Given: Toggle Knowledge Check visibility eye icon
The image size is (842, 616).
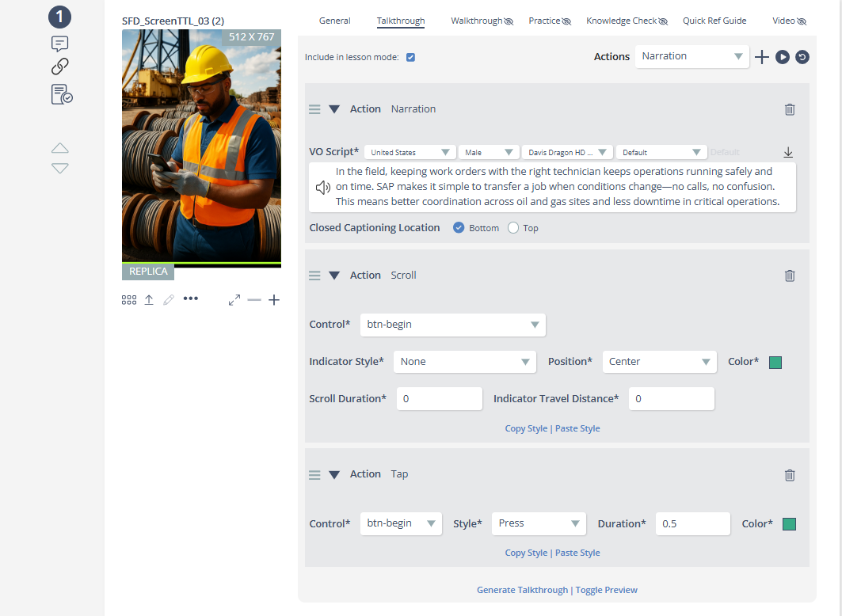Looking at the screenshot, I should pos(663,21).
